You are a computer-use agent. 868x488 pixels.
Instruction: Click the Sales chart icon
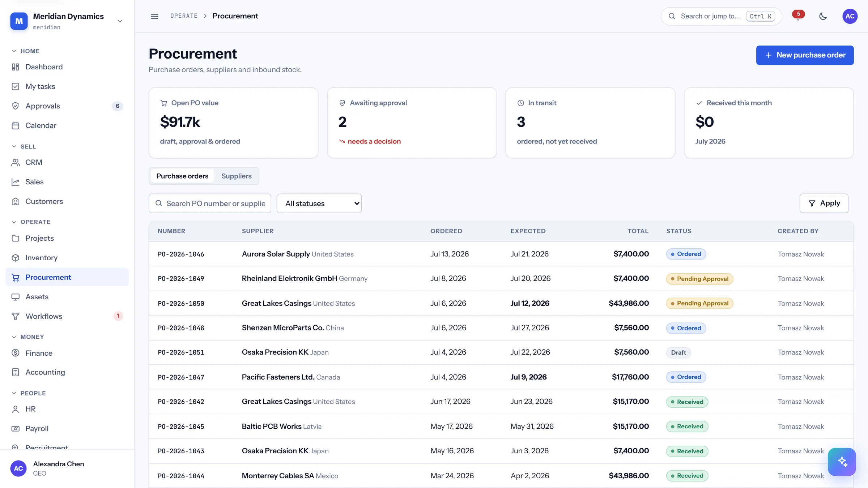[x=15, y=182]
